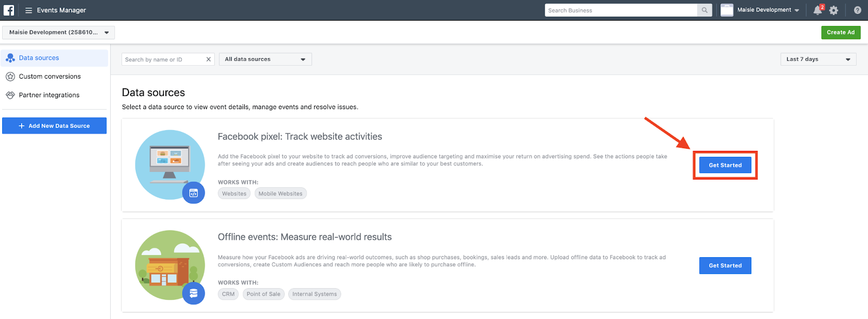This screenshot has height=319, width=868.
Task: Select Data sources in the sidebar
Action: coord(39,58)
